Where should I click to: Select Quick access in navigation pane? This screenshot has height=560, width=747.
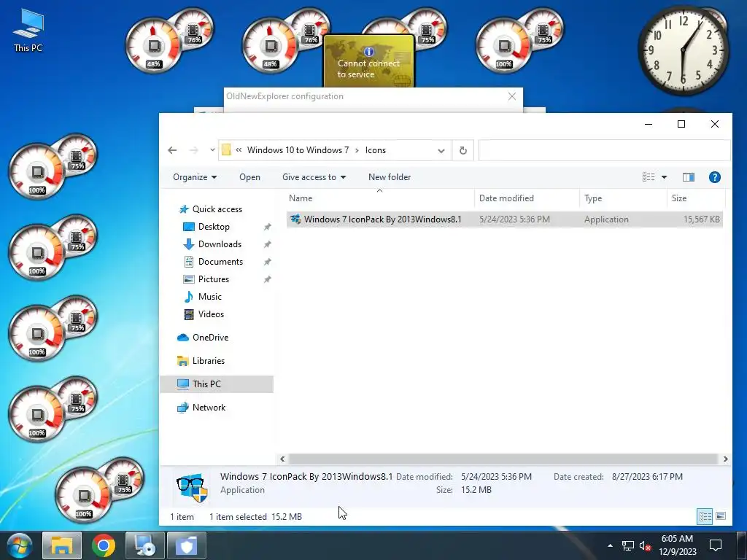217,209
